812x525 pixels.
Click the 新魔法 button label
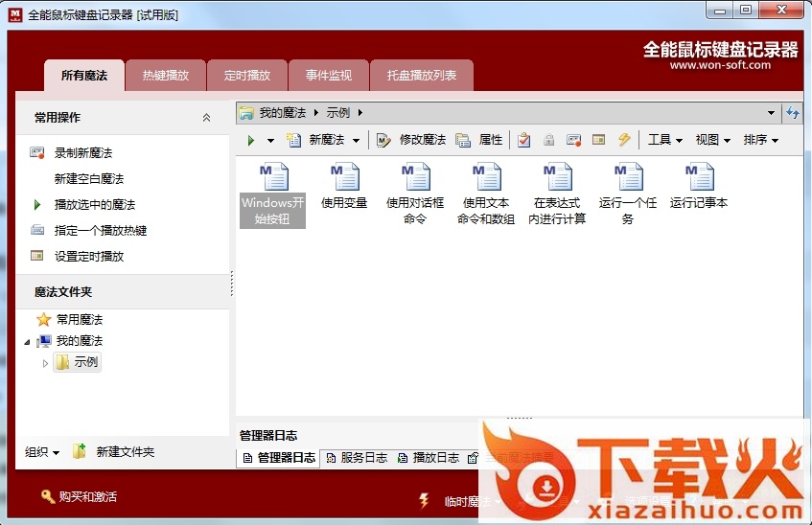tap(327, 140)
